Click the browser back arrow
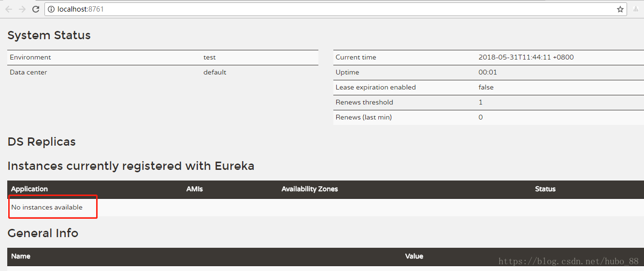The width and height of the screenshot is (644, 271). (8, 9)
